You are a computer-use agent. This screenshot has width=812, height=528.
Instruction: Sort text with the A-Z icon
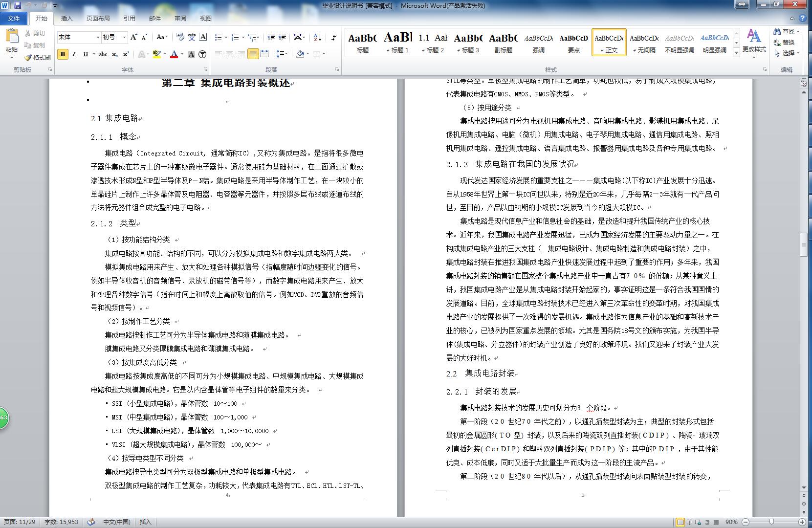(x=317, y=37)
